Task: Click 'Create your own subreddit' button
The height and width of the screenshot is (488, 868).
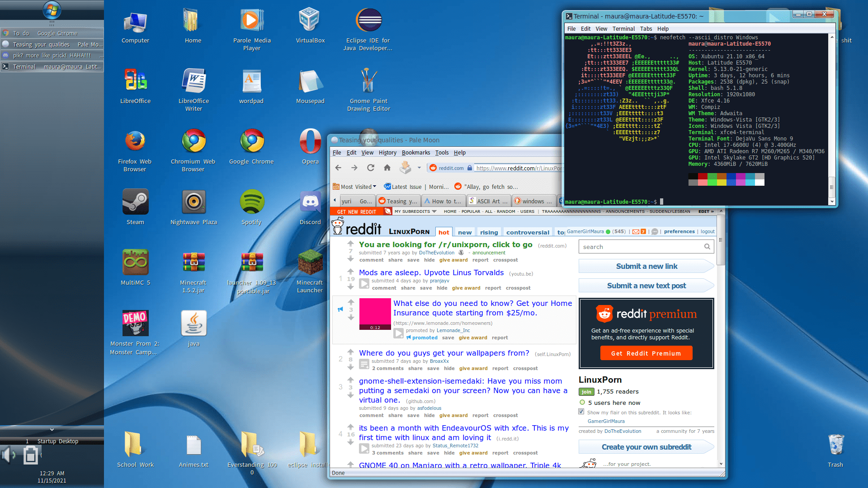Action: (x=646, y=447)
